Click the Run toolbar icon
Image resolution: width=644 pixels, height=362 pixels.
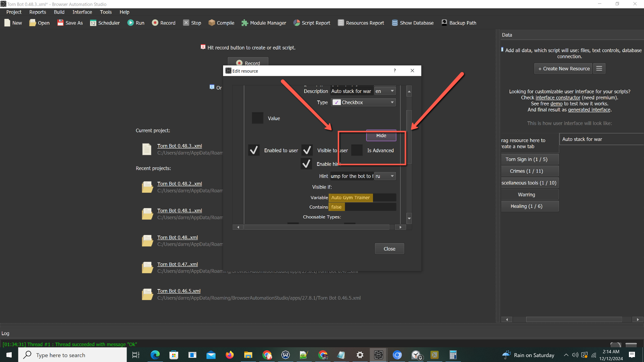(131, 23)
